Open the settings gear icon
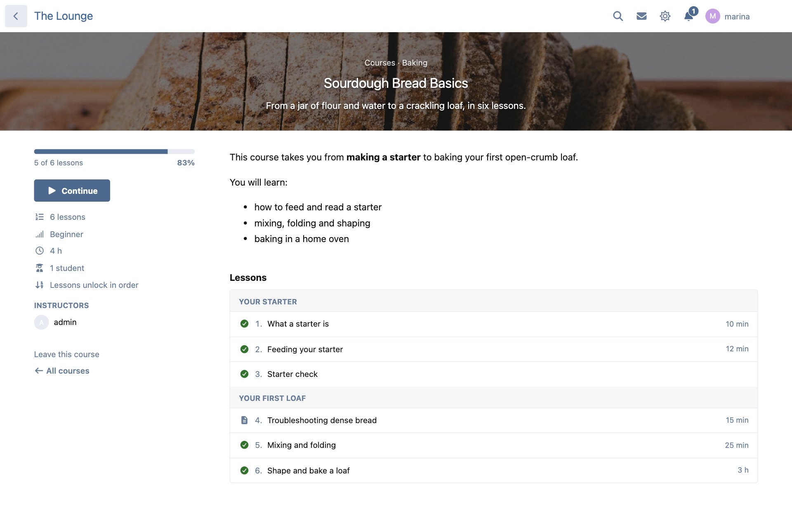This screenshot has height=532, width=792. (665, 16)
